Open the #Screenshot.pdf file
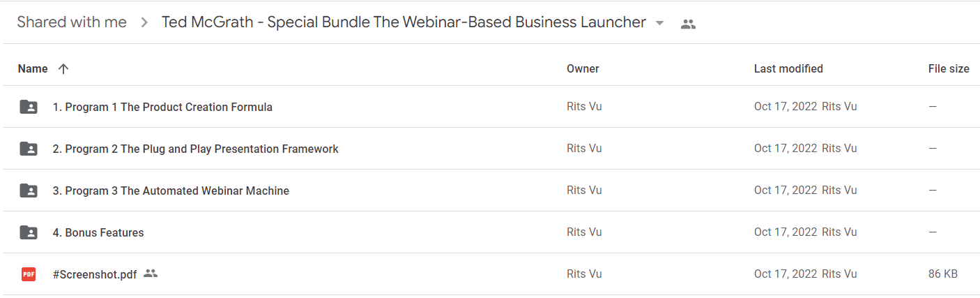The width and height of the screenshot is (980, 298). pyautogui.click(x=95, y=274)
